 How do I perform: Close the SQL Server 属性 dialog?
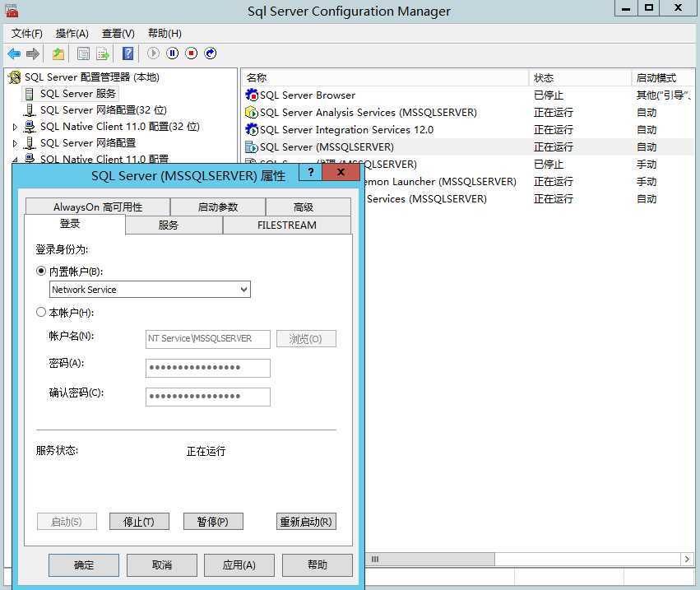point(341,172)
